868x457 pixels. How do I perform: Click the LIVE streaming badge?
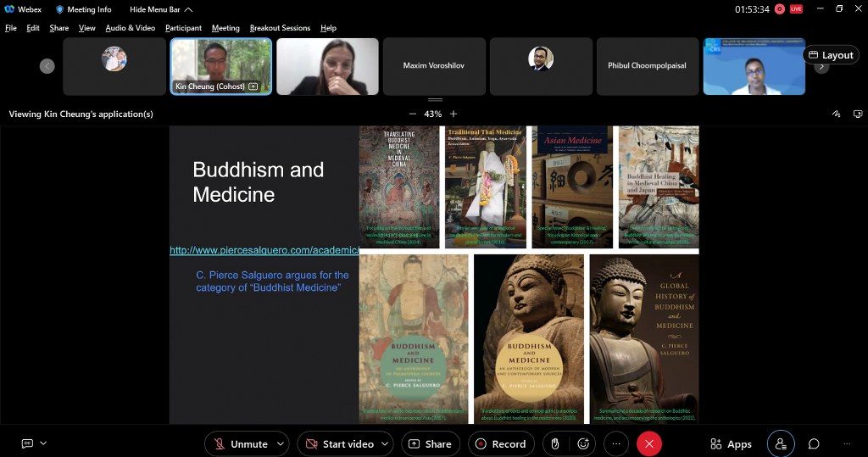pyautogui.click(x=796, y=8)
